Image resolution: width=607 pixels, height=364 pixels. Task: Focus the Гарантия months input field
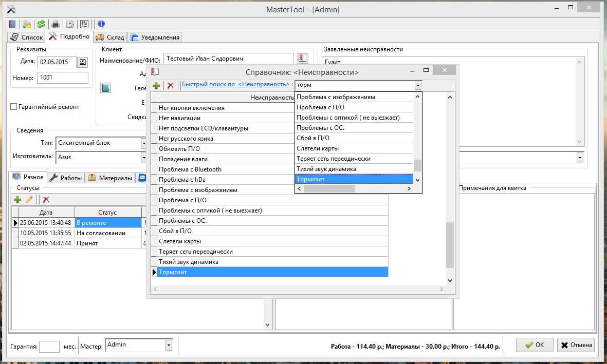pos(49,347)
